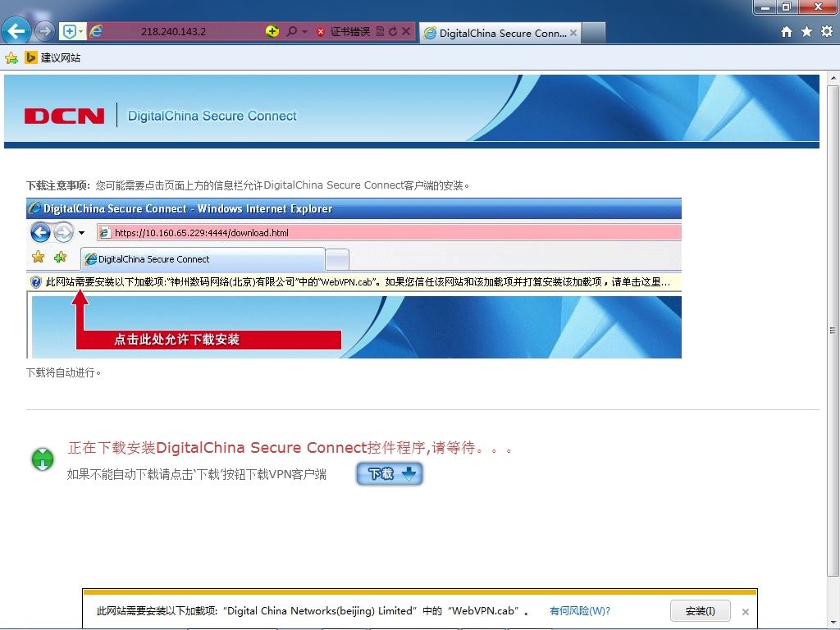
Task: Refresh the page with the reload icon
Action: tap(393, 32)
